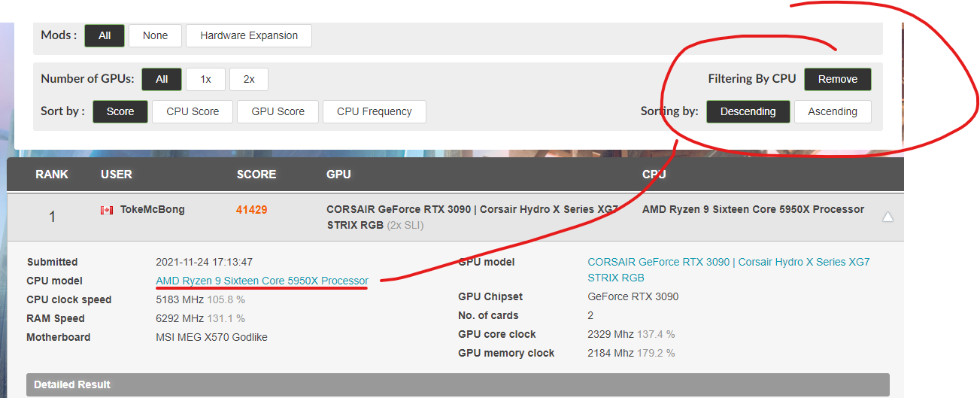The width and height of the screenshot is (980, 398).
Task: Set sorting order to Descending
Action: click(x=748, y=111)
